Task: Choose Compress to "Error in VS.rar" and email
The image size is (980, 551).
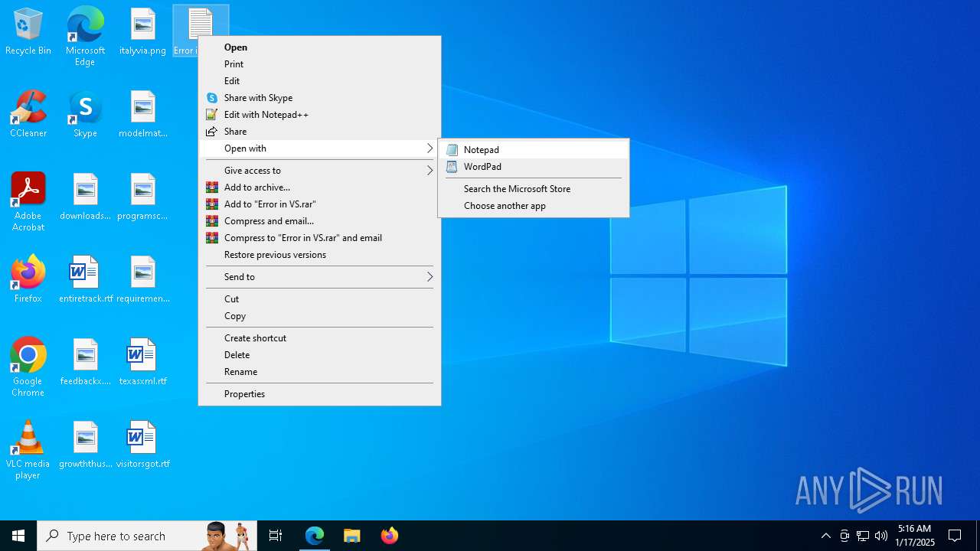Action: 319,238
